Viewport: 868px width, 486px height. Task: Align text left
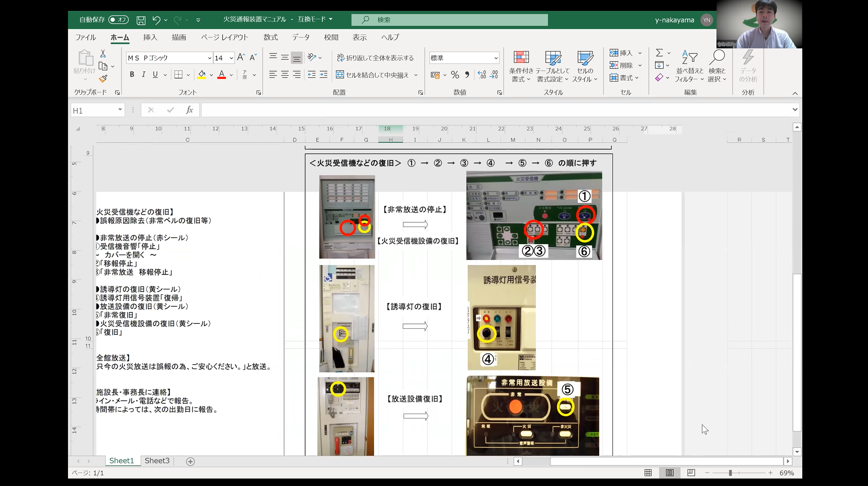pos(273,75)
